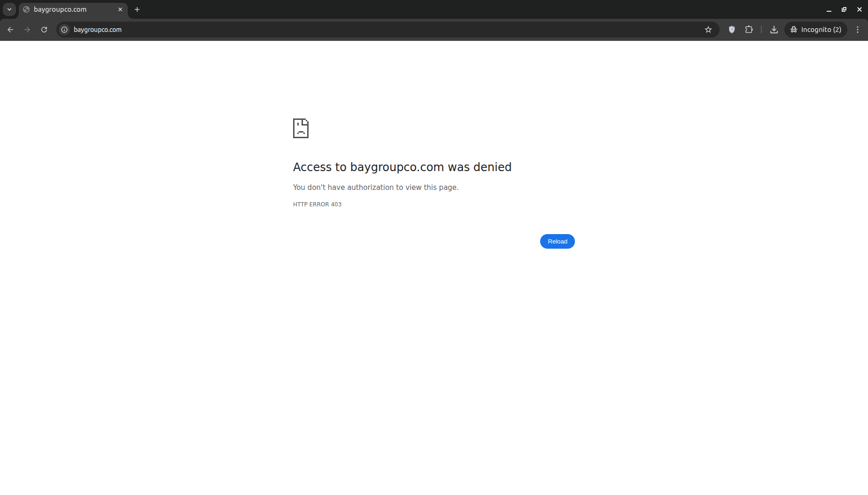Image resolution: width=868 pixels, height=495 pixels.
Task: Select the baygroupco.com tab
Action: [73, 9]
